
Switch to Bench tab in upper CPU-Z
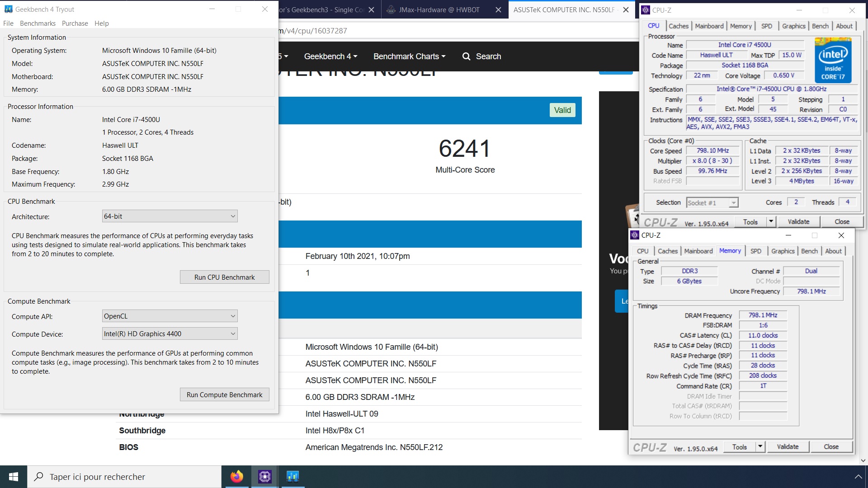[x=820, y=26]
